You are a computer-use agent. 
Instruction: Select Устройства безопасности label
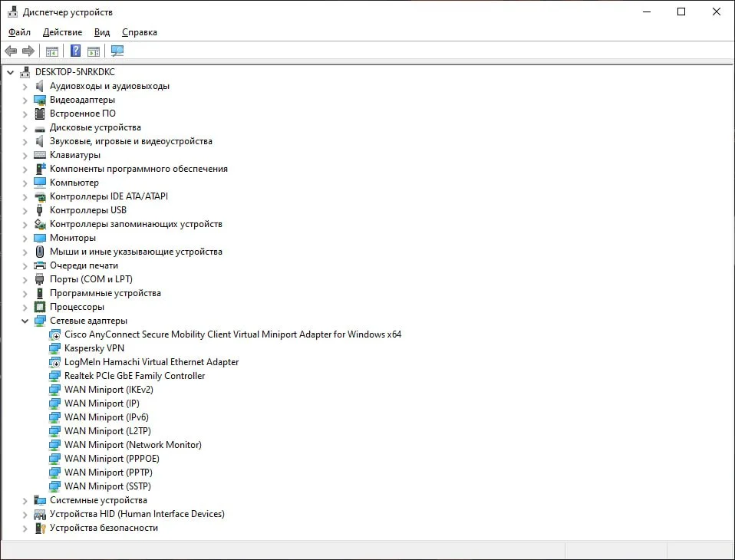pos(104,528)
